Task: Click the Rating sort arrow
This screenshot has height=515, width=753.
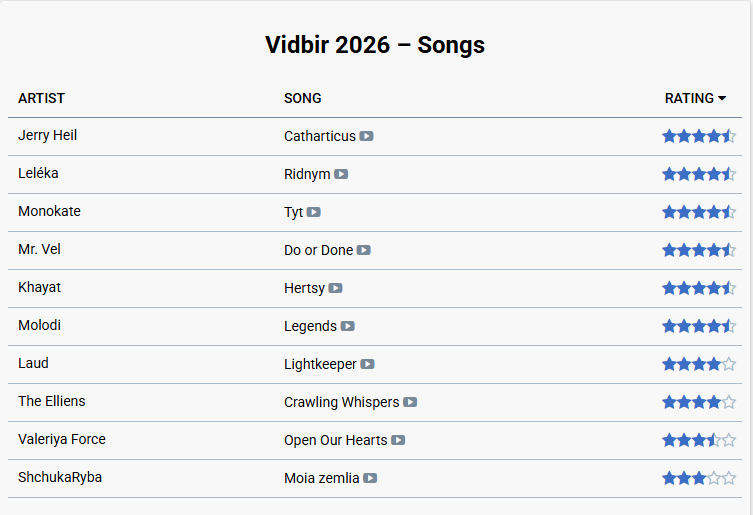Action: 722,98
